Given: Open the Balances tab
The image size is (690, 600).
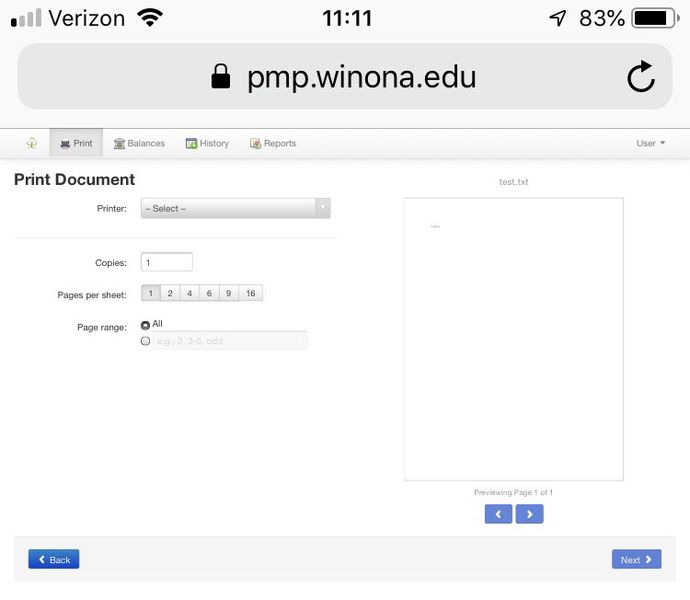Looking at the screenshot, I should coord(139,143).
